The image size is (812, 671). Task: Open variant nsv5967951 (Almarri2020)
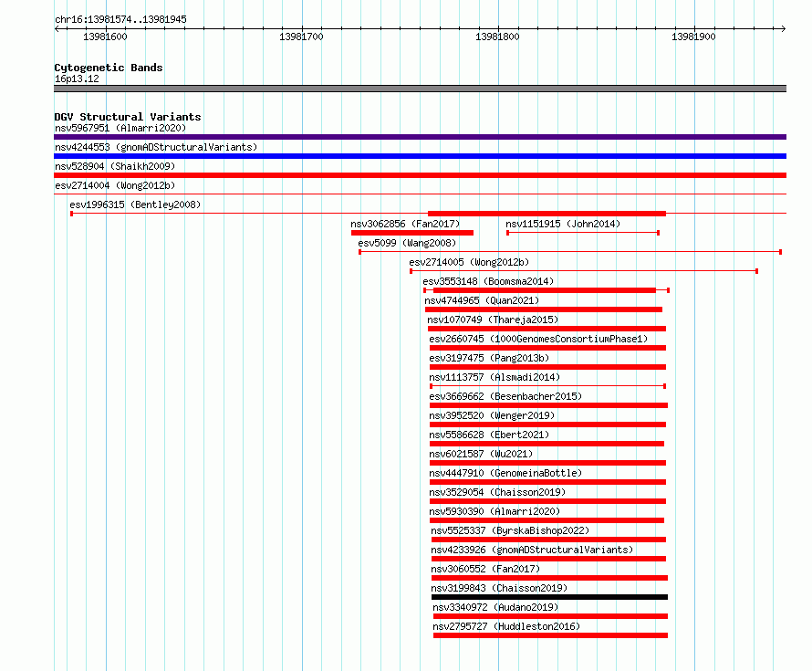[x=120, y=128]
